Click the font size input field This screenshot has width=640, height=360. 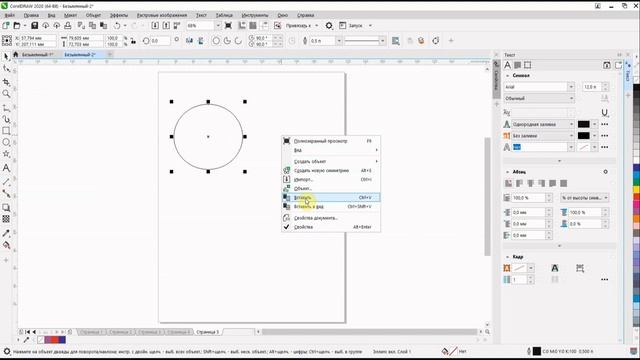592,87
